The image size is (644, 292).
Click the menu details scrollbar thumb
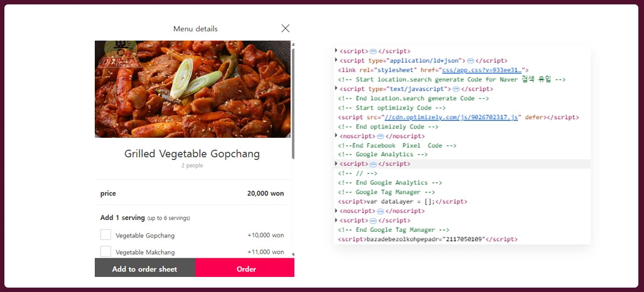coord(293,100)
